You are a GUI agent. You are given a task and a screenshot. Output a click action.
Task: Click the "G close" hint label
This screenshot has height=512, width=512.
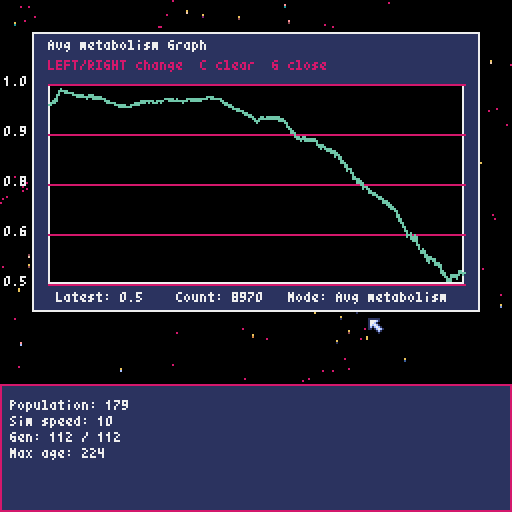[299, 65]
